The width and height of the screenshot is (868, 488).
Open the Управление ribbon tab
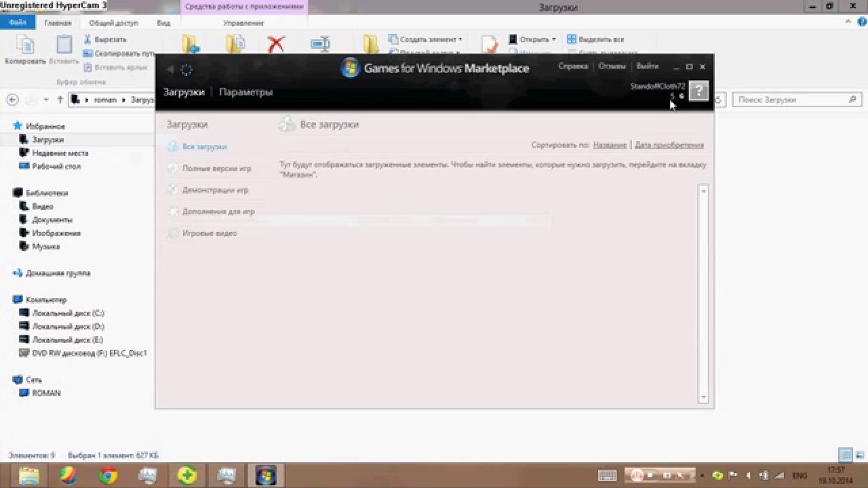243,22
